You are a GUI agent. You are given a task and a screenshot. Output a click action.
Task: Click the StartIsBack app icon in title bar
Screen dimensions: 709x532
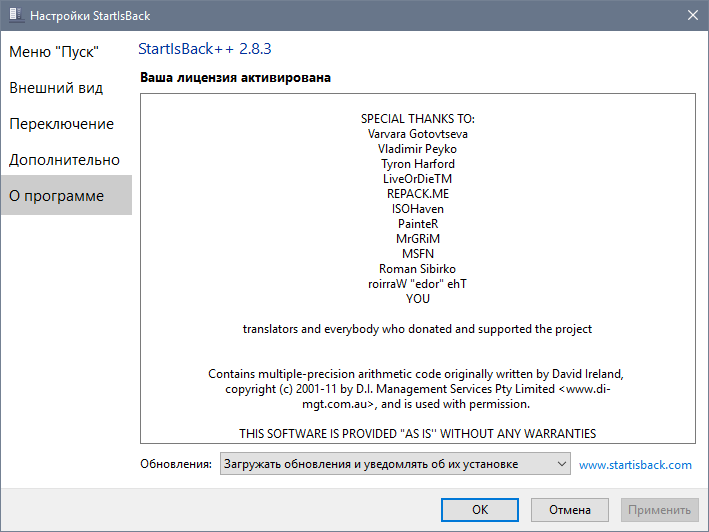coord(13,15)
